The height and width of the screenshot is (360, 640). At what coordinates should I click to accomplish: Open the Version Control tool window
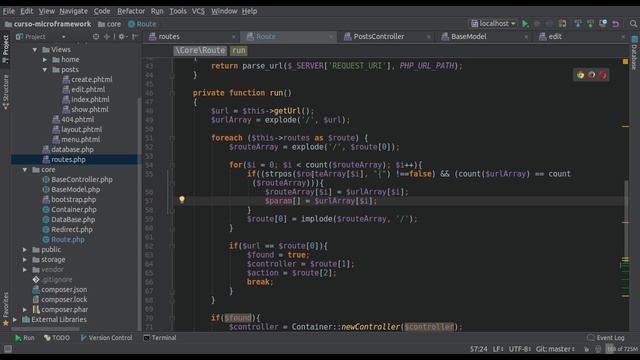pos(106,338)
